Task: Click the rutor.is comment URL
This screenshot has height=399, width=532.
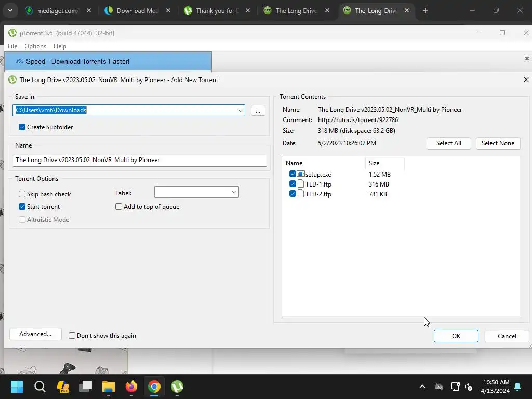Action: pyautogui.click(x=357, y=120)
